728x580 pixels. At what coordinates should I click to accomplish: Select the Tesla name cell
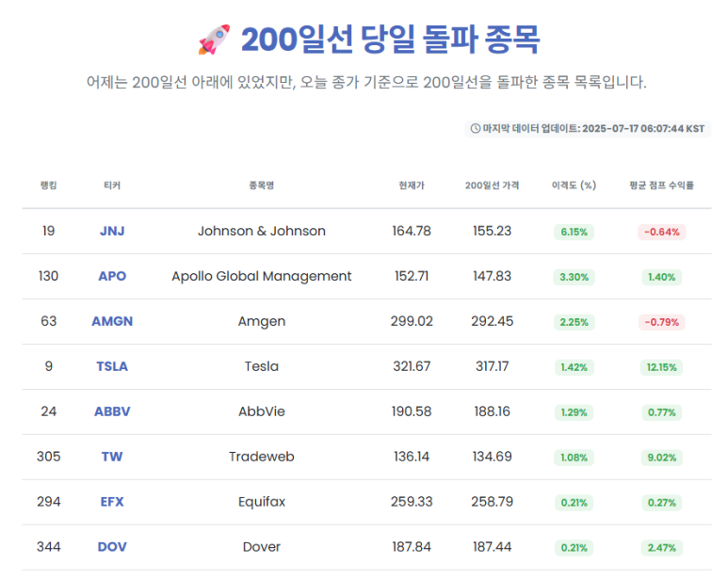click(262, 366)
